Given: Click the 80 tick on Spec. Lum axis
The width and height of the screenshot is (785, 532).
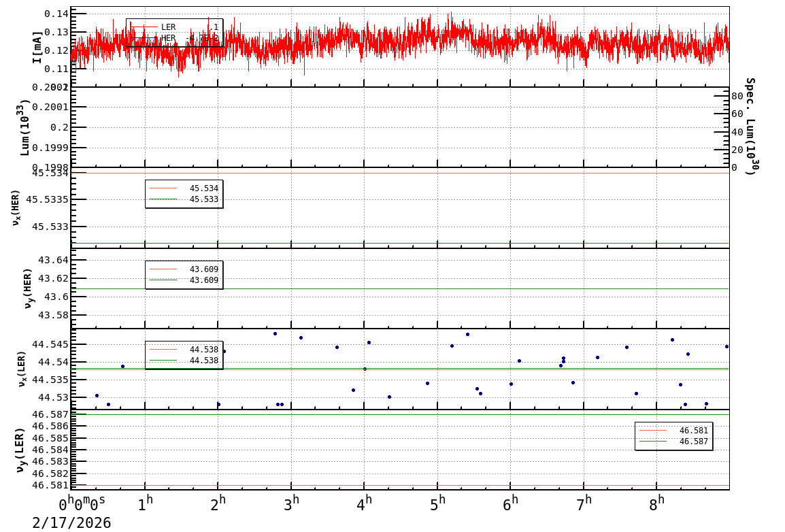Looking at the screenshot, I should coord(737,97).
